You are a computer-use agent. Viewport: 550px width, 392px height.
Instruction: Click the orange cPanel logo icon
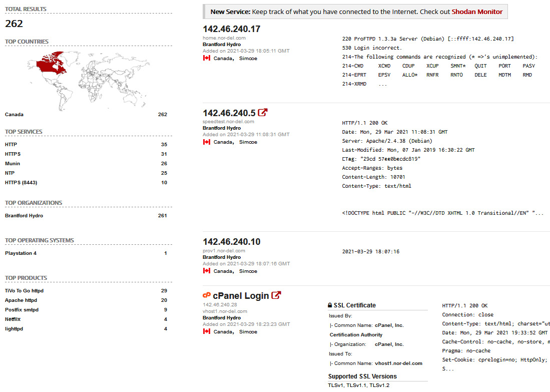pyautogui.click(x=207, y=295)
